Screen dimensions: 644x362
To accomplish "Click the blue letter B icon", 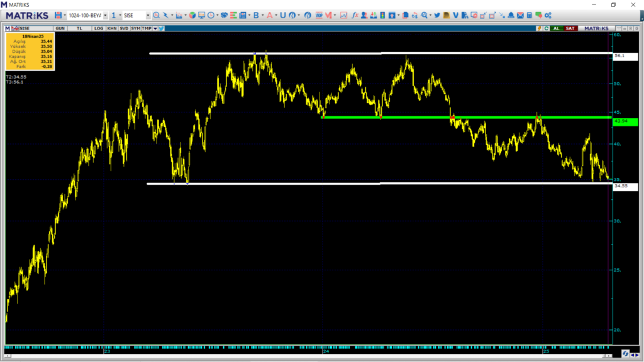I will pyautogui.click(x=256, y=15).
